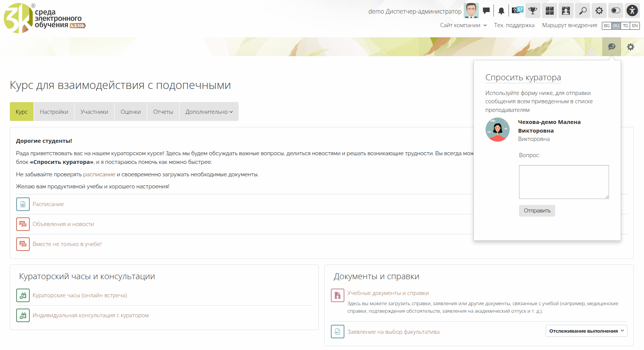This screenshot has width=644, height=350.
Task: Open the Отслеживание выполнения dropdown
Action: (586, 331)
